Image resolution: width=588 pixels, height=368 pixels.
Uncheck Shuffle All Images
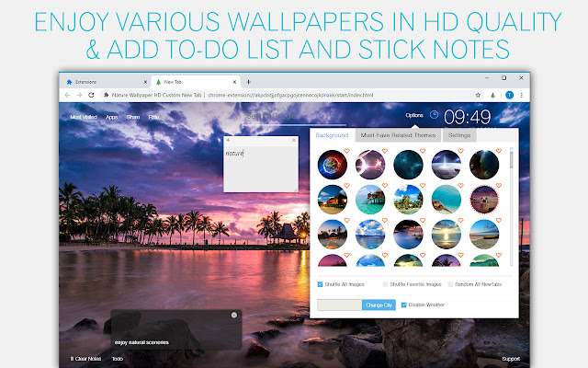pos(320,284)
